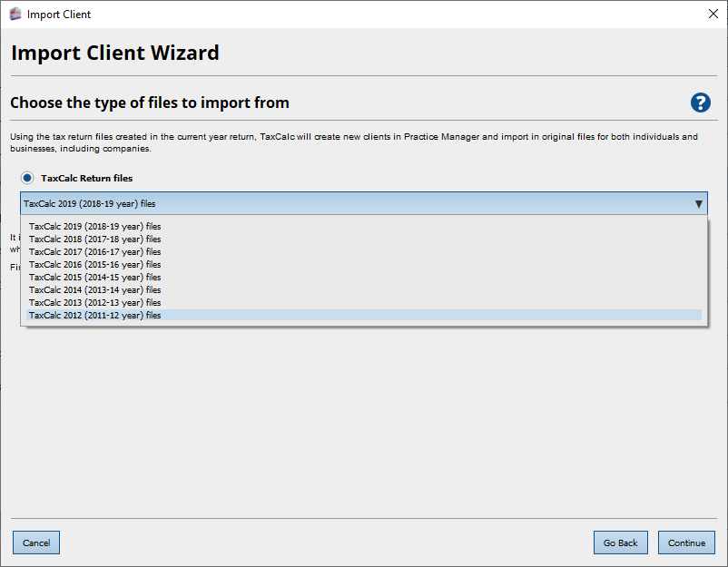Close the Import Client window
This screenshot has height=567, width=728.
click(713, 14)
